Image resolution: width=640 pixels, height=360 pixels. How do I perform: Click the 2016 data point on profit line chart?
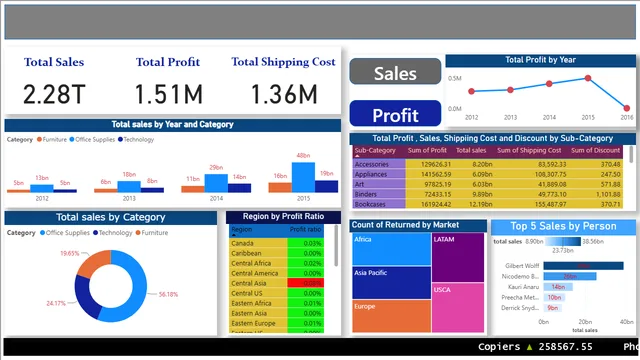click(627, 108)
